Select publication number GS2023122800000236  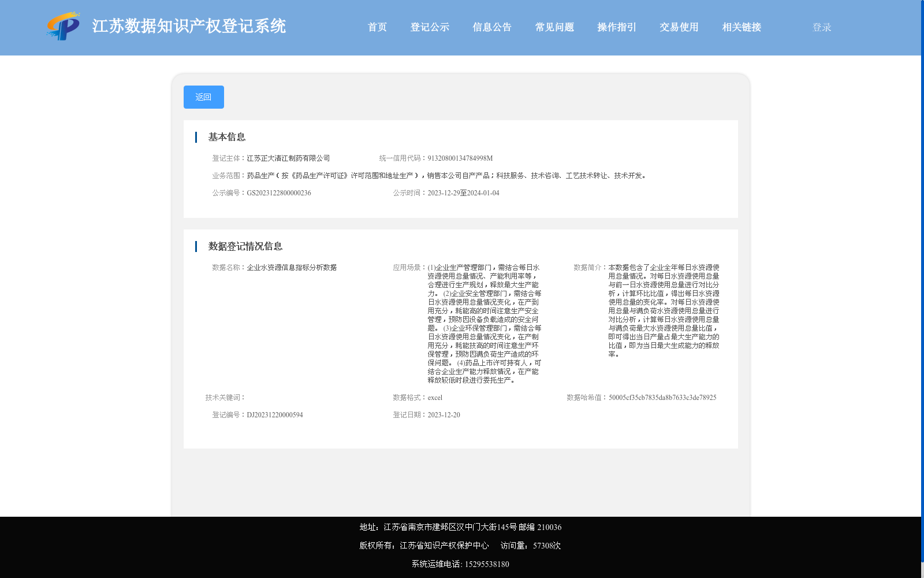[279, 193]
